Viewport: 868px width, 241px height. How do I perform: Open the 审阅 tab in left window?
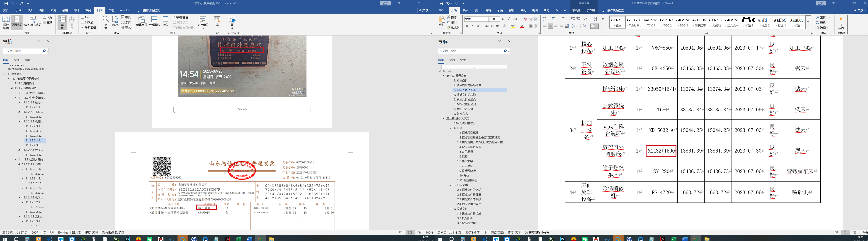88,10
